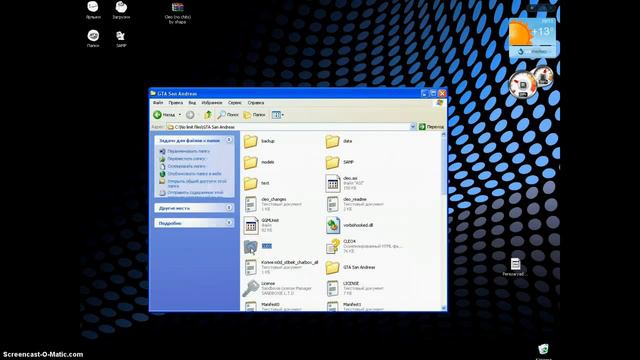Screen dimensions: 640x360
Task: Toggle the Папки folders pane
Action: coord(254,115)
